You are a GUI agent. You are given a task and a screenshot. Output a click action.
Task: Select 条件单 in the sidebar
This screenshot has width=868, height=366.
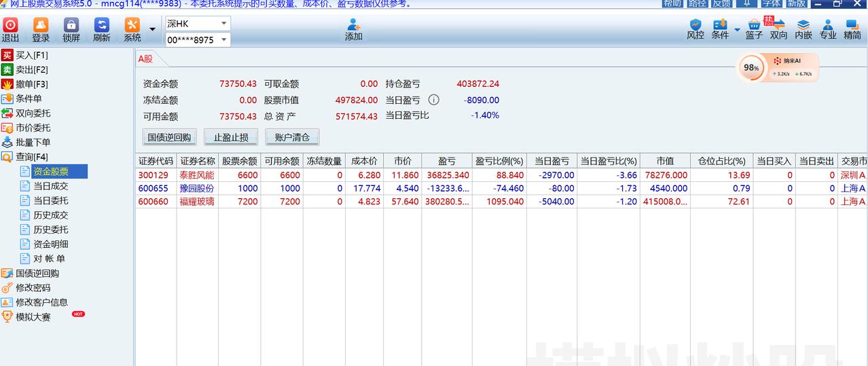pos(29,98)
